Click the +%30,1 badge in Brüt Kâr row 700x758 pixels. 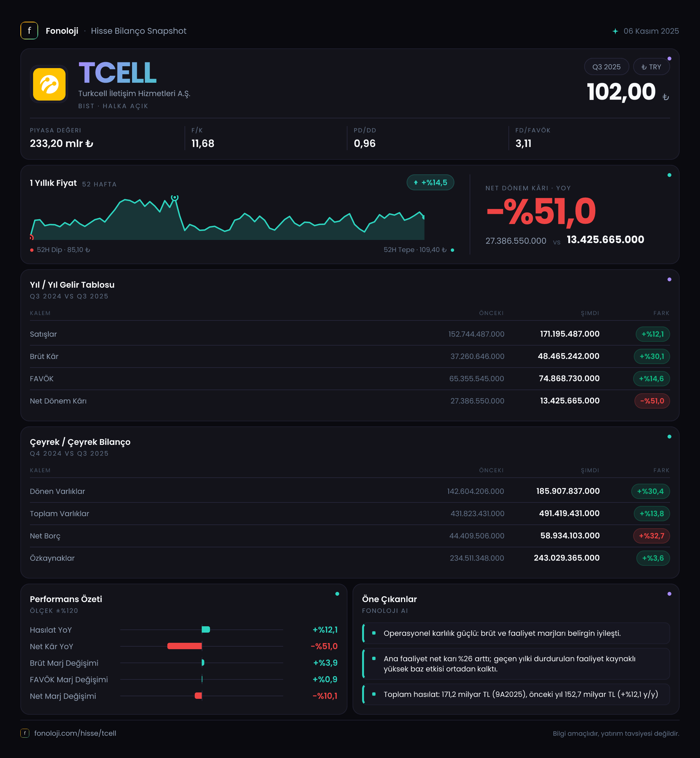652,356
